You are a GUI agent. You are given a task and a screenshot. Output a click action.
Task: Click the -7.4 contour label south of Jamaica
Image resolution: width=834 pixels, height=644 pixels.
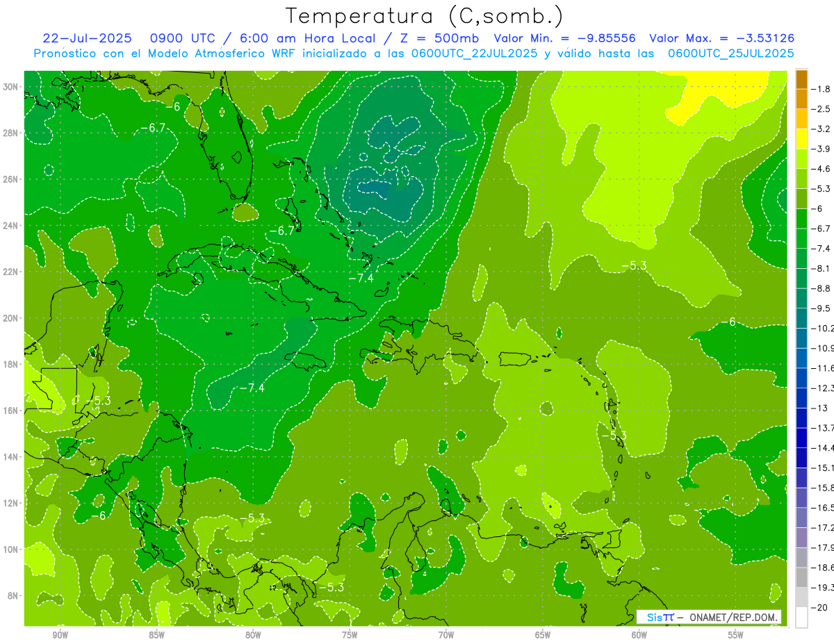(252, 388)
